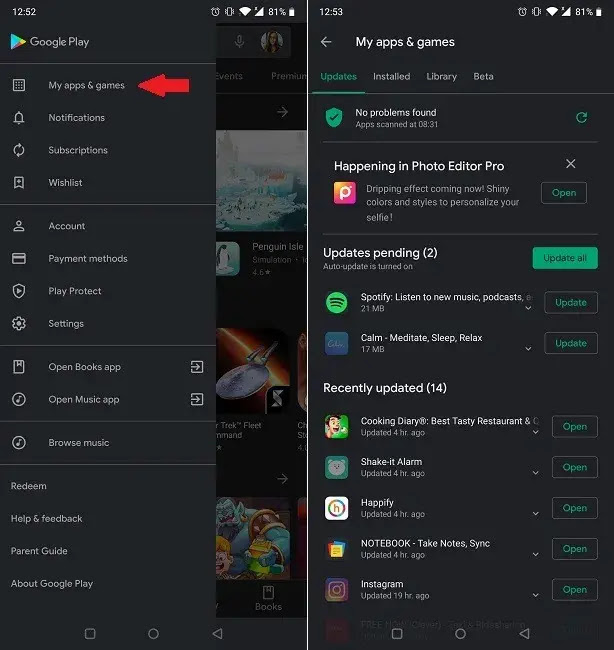The width and height of the screenshot is (614, 650).
Task: Open My apps & games menu item
Action: click(x=87, y=86)
